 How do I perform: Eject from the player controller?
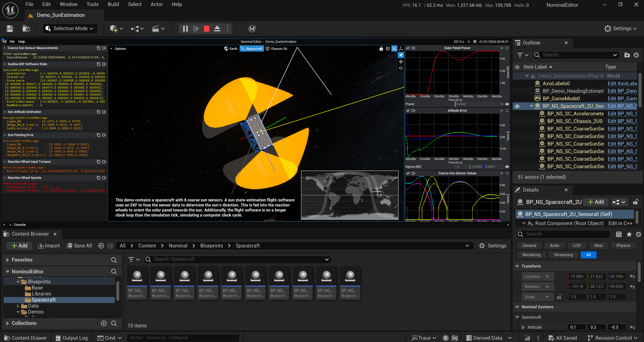(217, 29)
